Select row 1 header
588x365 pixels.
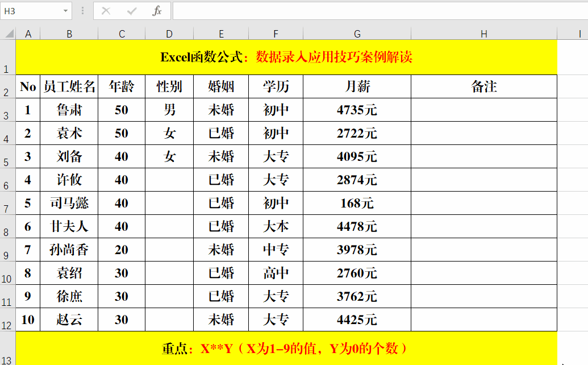coord(7,57)
